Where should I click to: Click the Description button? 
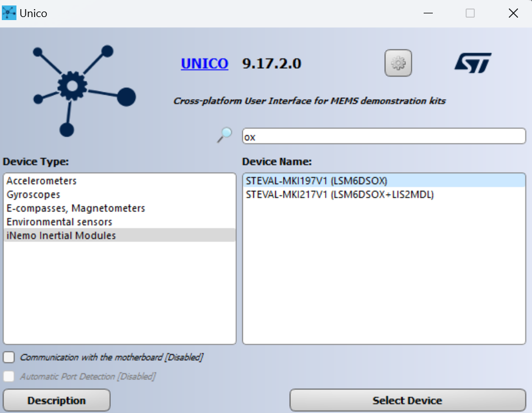pos(57,400)
